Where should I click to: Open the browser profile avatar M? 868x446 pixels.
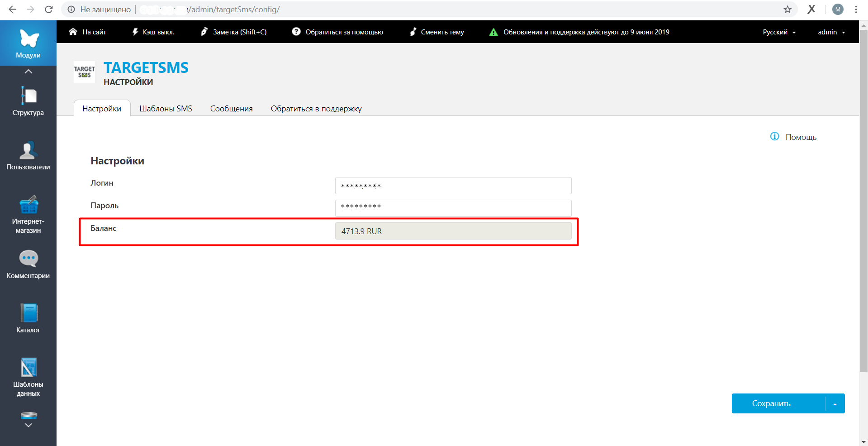pos(838,10)
